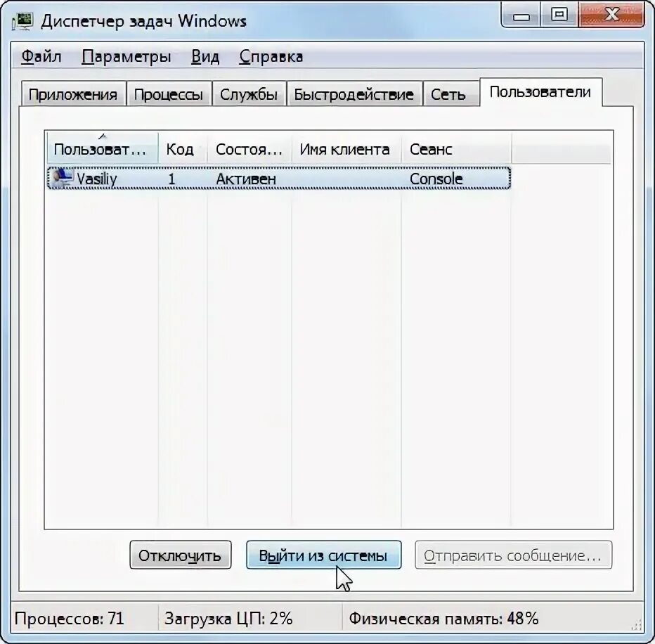Switch to the Приложения tab
This screenshot has height=644, width=655.
coord(74,94)
